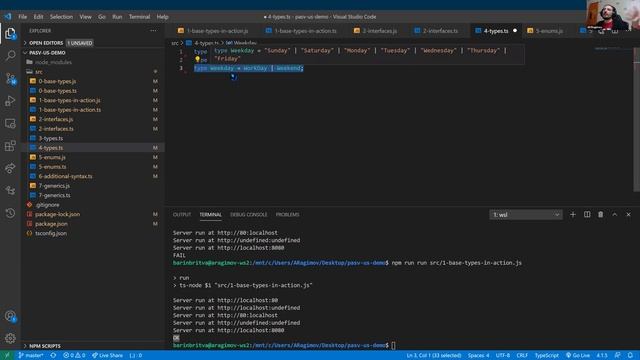This screenshot has height=360, width=640.
Task: Open the File menu
Action: click(22, 17)
